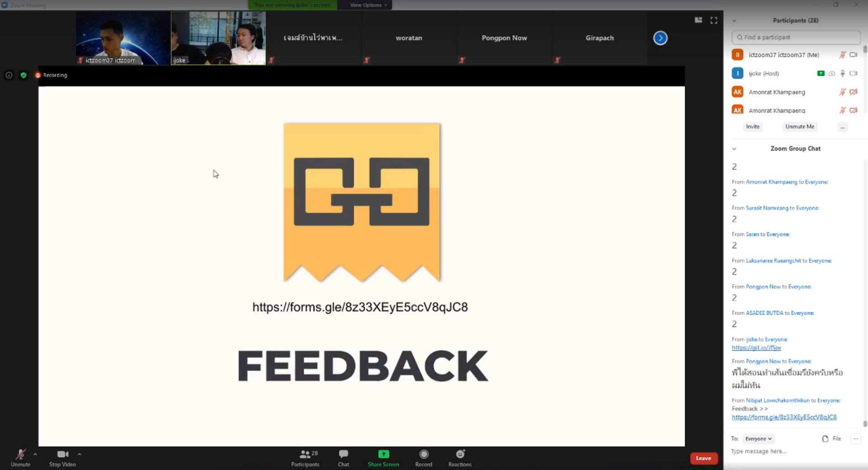The height and width of the screenshot is (470, 868).
Task: Select ictzoom37 video thumbnail
Action: click(x=123, y=38)
